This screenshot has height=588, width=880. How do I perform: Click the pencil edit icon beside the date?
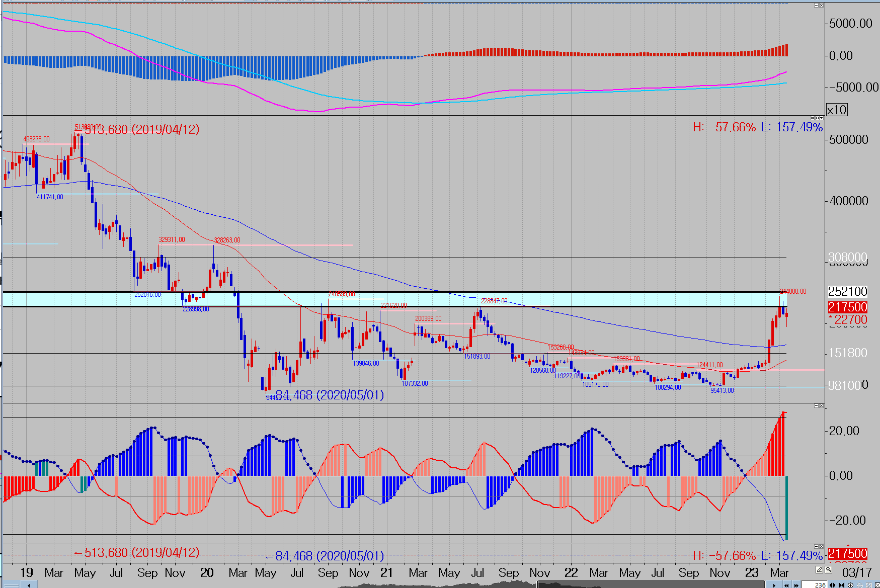tap(819, 569)
